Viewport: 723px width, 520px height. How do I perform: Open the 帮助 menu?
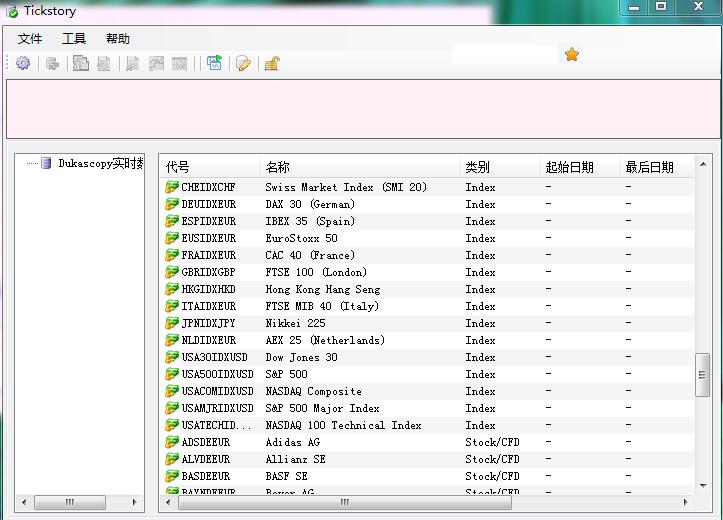point(118,39)
